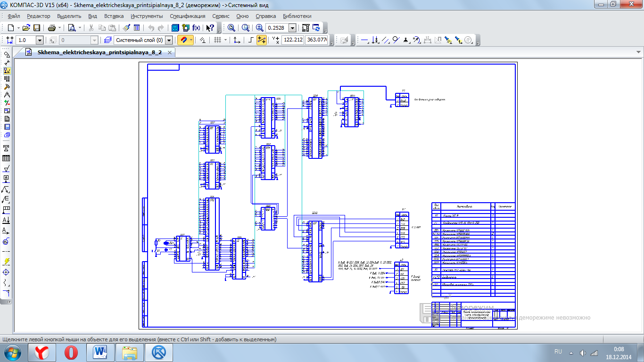
Task: Select the Text tool in left panel
Action: [7, 148]
